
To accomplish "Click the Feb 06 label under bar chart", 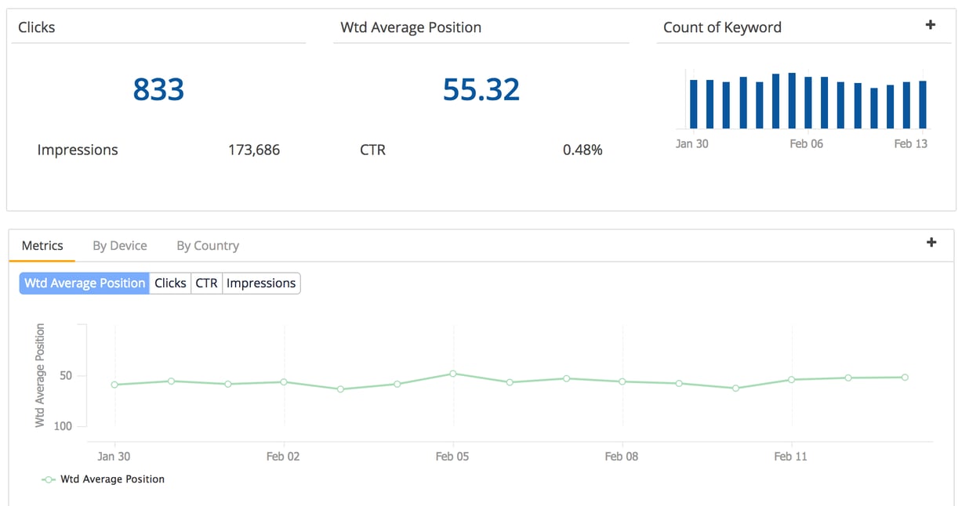I will point(807,144).
